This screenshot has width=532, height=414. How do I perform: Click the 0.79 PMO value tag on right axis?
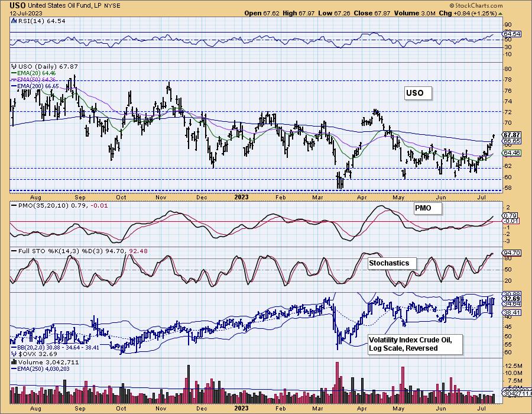511,215
